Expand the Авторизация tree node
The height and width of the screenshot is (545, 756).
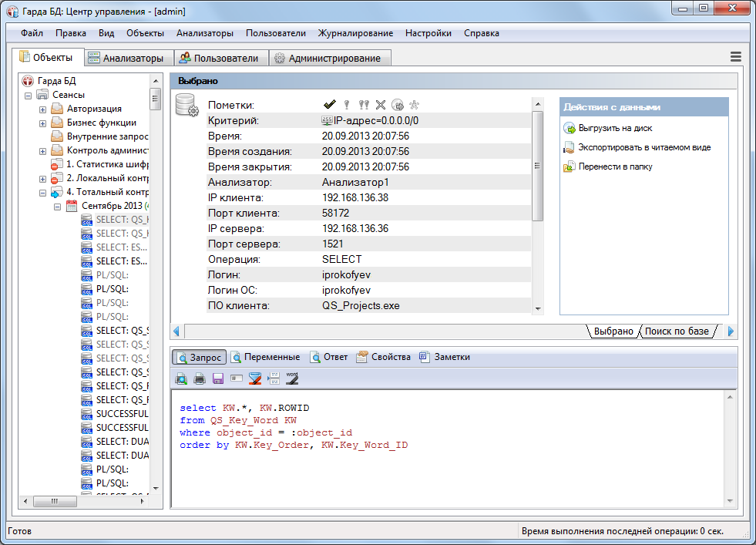(43, 109)
